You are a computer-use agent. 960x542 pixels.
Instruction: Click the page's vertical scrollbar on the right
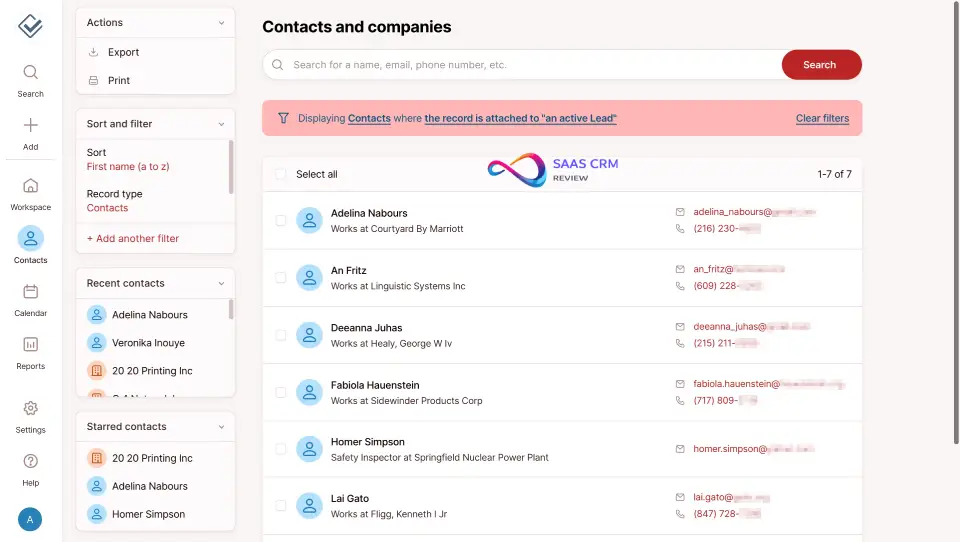point(956,220)
